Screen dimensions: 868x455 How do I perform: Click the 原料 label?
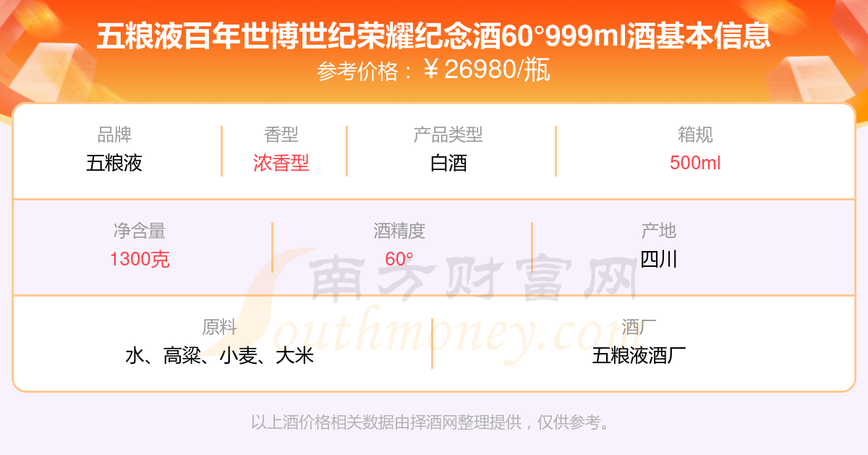(220, 328)
